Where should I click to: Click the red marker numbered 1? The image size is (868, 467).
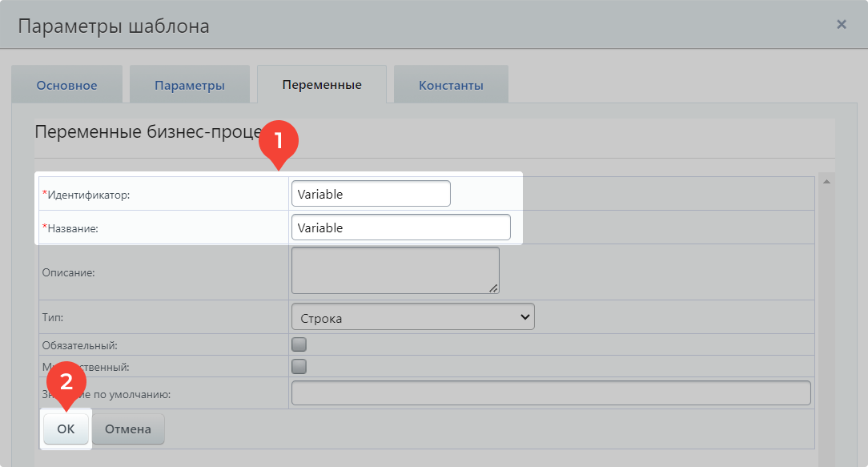click(x=278, y=141)
